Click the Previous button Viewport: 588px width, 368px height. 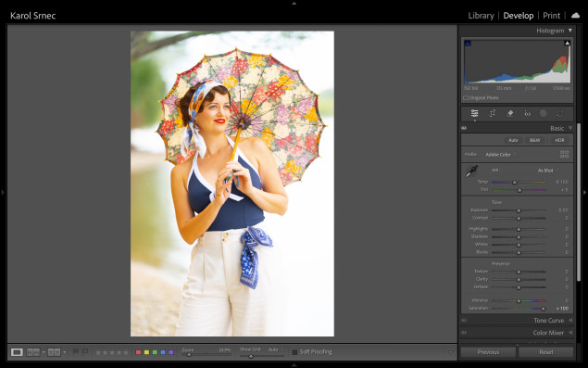click(x=488, y=352)
